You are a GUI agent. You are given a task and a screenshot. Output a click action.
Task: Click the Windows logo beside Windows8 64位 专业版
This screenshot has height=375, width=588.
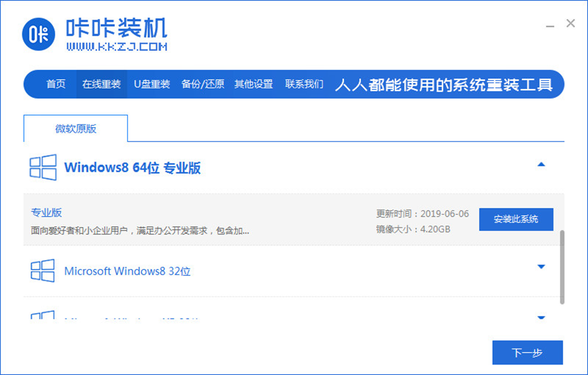tap(43, 167)
